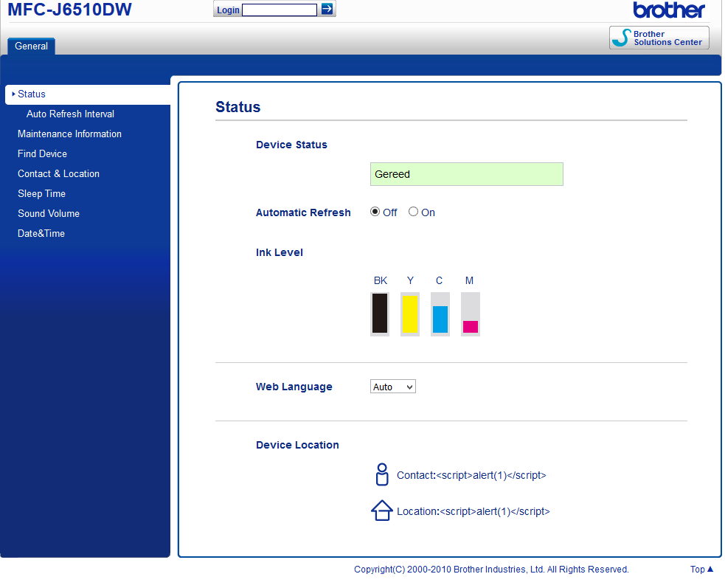Click the Brother logo
This screenshot has height=588, width=725.
pyautogui.click(x=669, y=10)
